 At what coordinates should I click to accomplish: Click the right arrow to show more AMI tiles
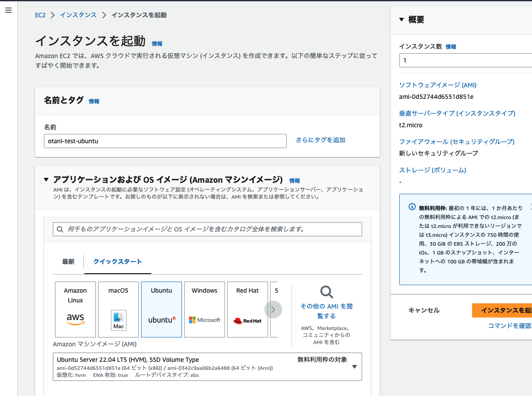(273, 309)
